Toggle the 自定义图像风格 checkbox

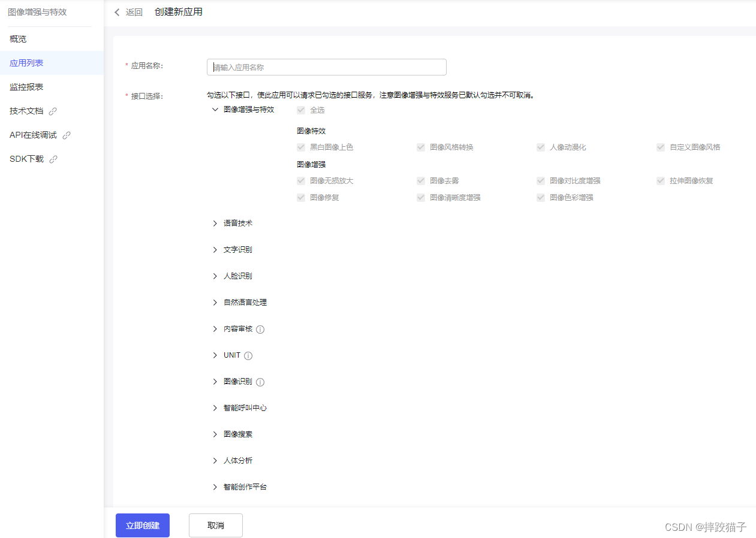click(661, 147)
